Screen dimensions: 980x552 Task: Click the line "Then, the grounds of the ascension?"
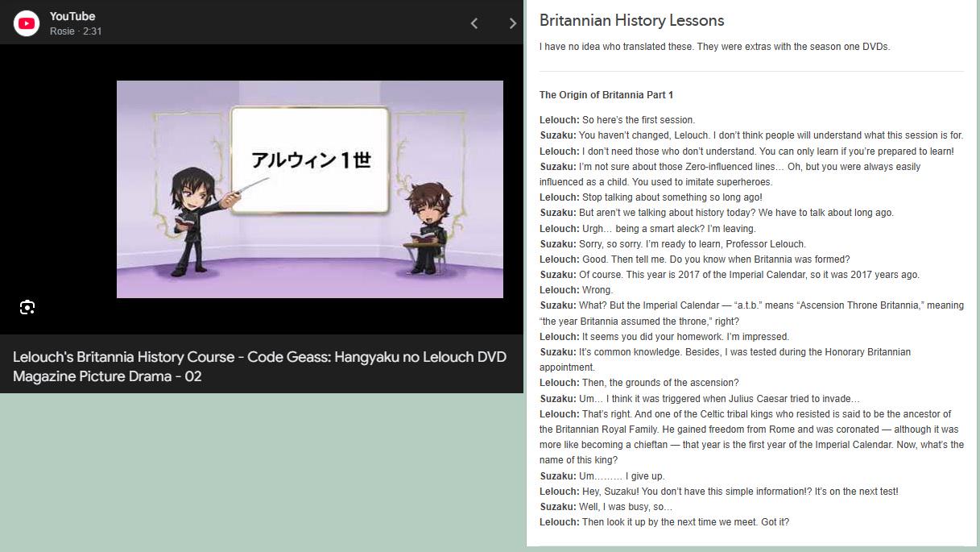(660, 383)
